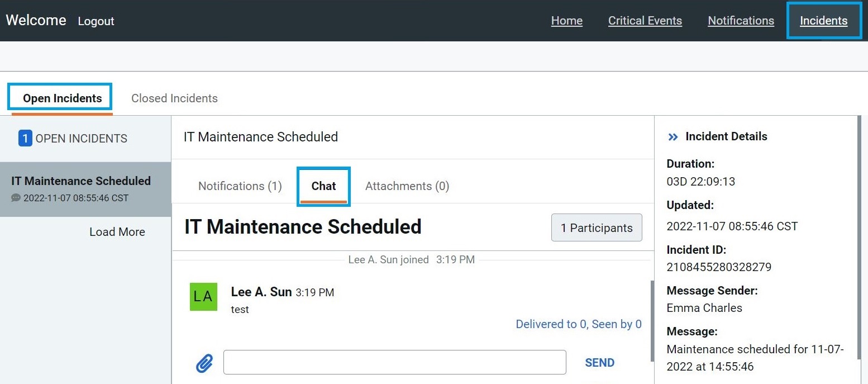Open the Notifications (1) tab
868x384 pixels.
(x=240, y=186)
